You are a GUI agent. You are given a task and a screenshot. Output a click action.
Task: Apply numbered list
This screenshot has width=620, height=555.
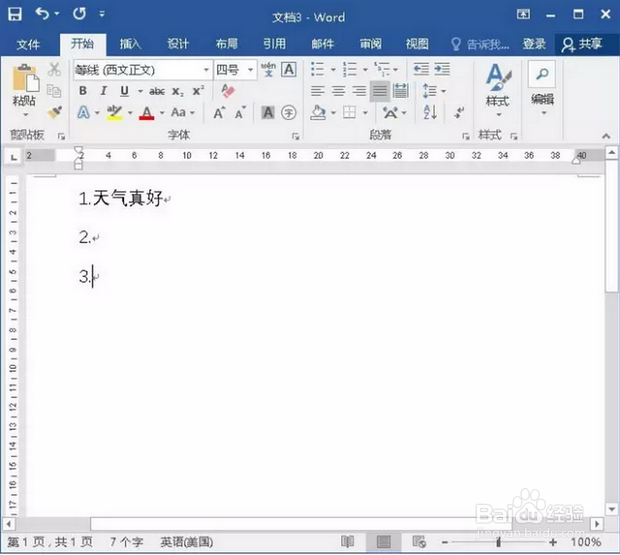pos(350,69)
